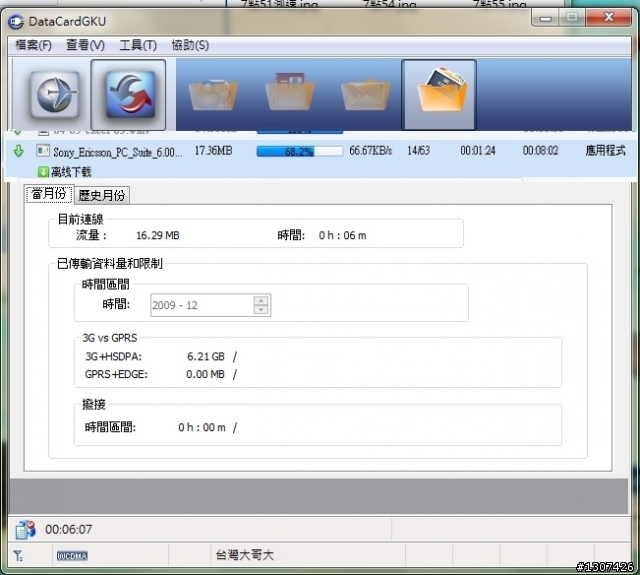Click the 0 h : 06 m connection time

point(342,235)
